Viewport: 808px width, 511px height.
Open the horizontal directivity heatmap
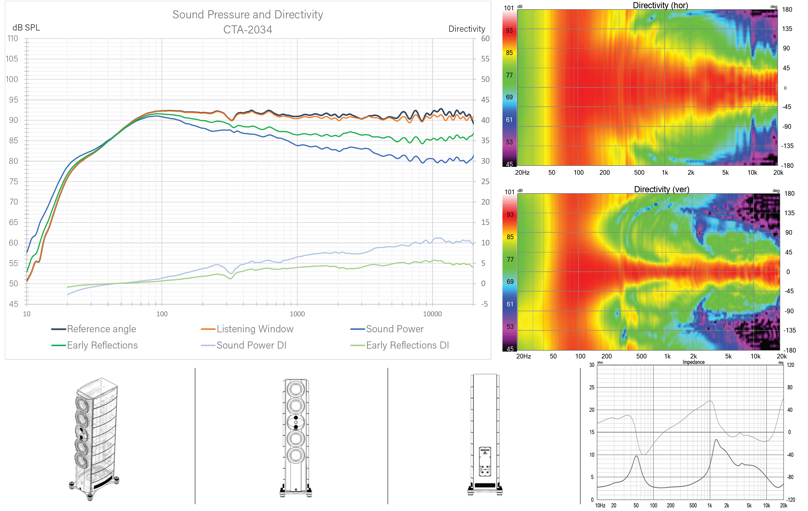point(647,88)
